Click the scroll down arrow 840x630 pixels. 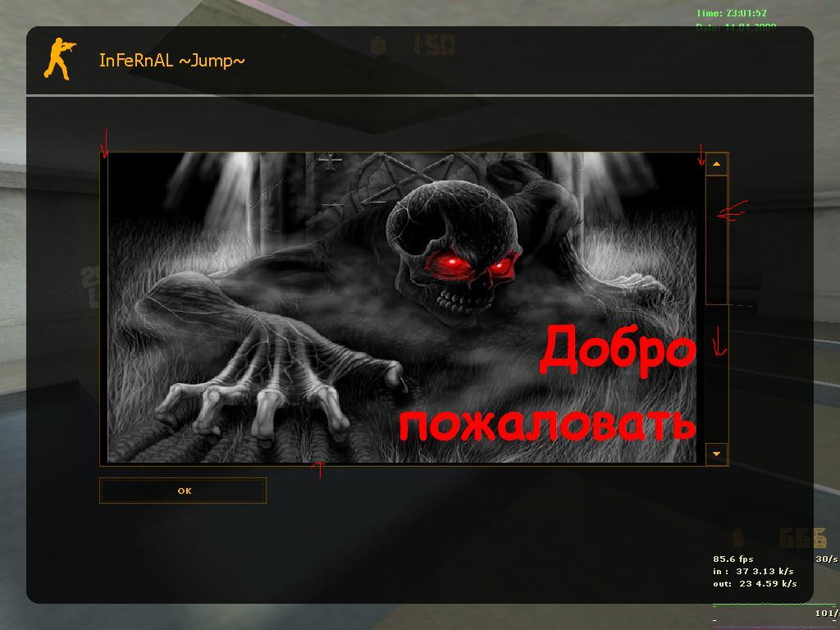[x=716, y=454]
